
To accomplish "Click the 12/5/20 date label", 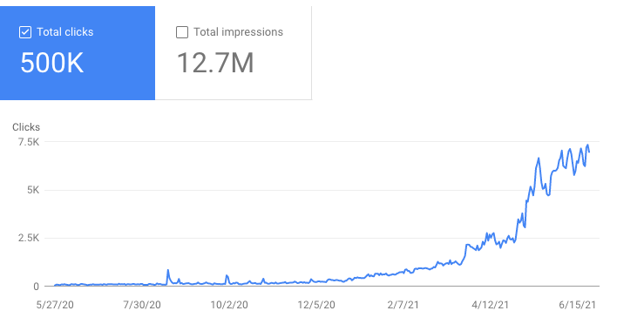I will (x=316, y=305).
